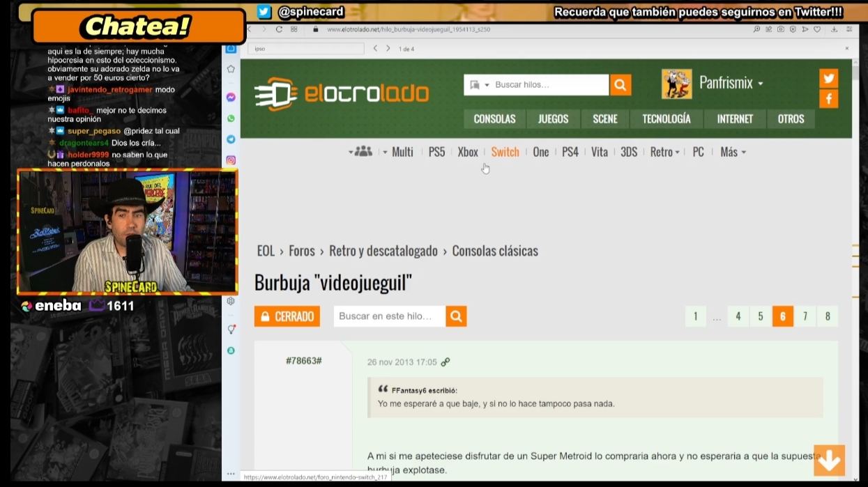
Task: Open the OTROS menu
Action: coord(791,119)
